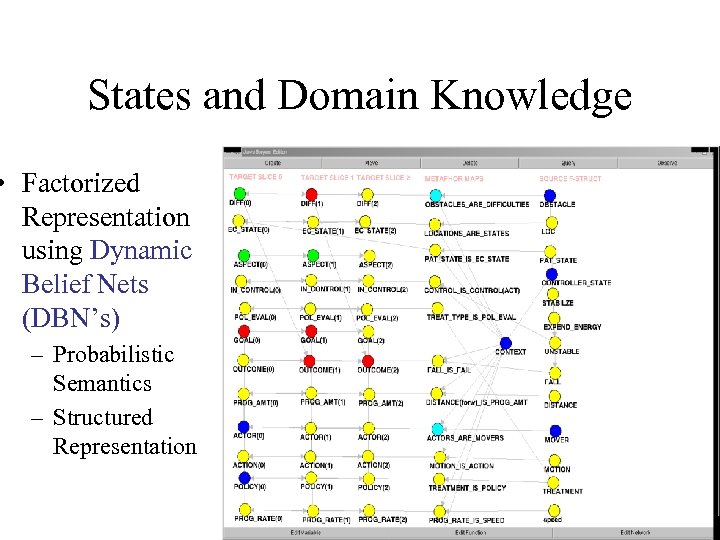Click the TREAT_TYPE_IS_POL_EVAL node

point(437,308)
